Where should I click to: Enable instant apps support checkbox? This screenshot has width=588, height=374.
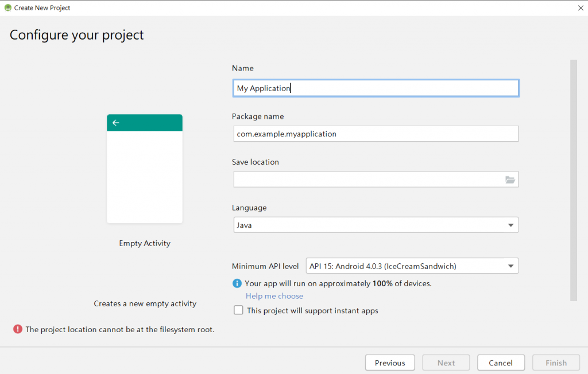pyautogui.click(x=238, y=310)
